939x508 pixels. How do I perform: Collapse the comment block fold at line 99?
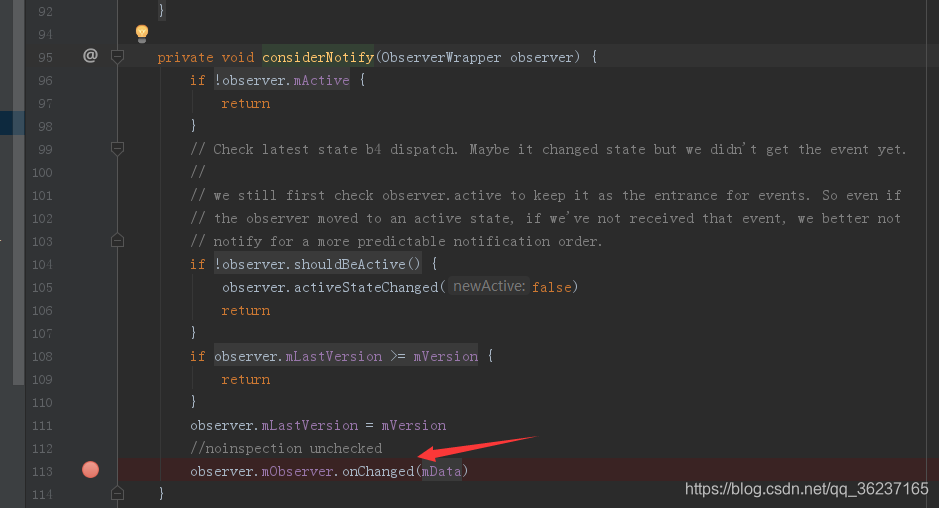tap(117, 149)
